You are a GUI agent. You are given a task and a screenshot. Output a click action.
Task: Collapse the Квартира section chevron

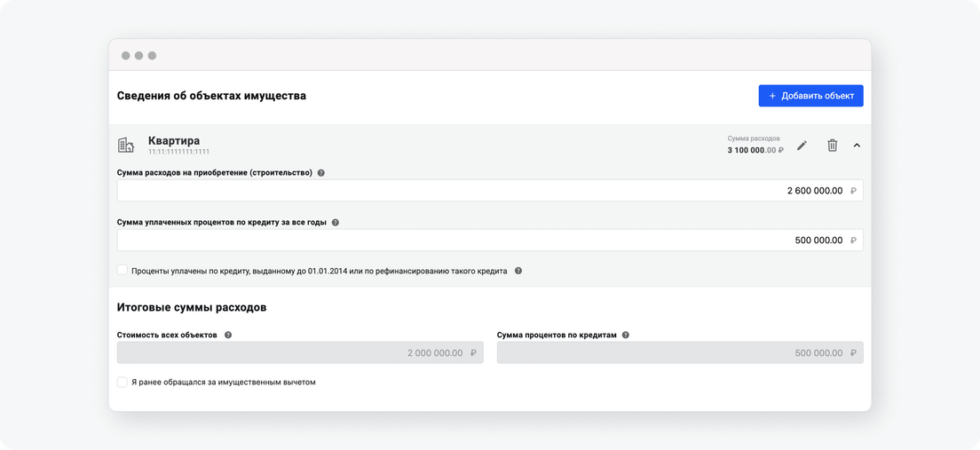pyautogui.click(x=857, y=146)
